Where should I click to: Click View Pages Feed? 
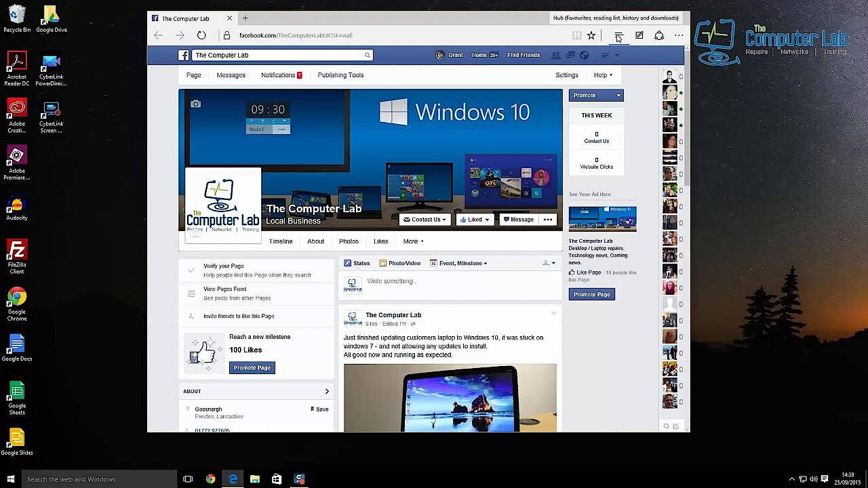(x=224, y=289)
